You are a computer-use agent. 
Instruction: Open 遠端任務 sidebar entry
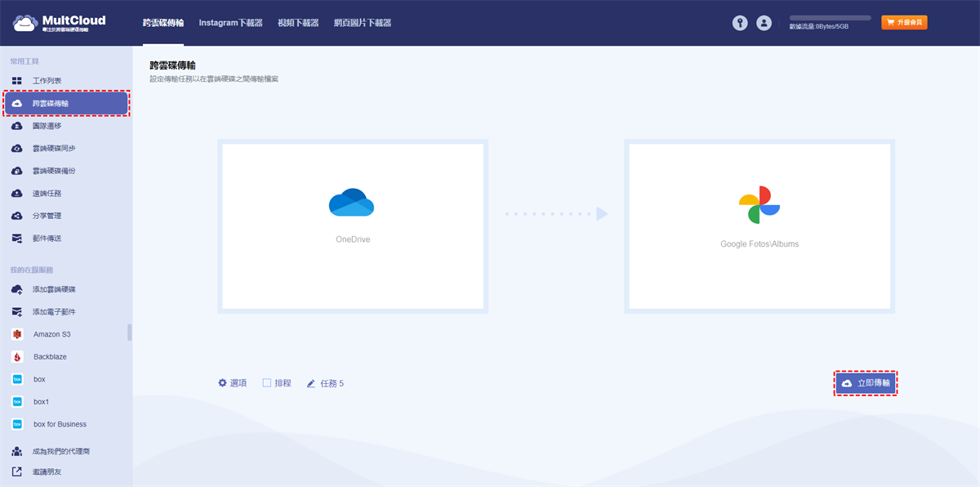47,194
